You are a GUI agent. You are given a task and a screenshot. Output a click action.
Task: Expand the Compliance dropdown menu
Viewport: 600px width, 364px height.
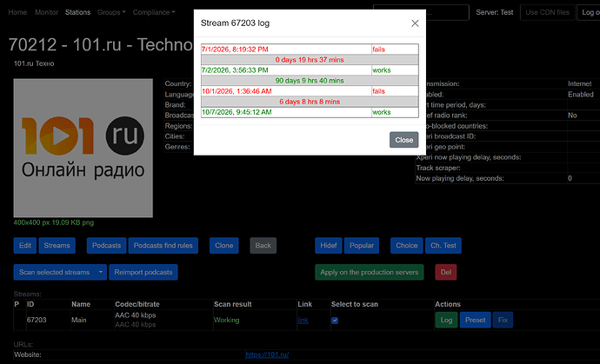(x=154, y=12)
